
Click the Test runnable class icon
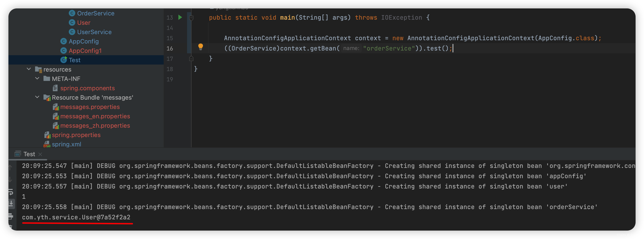pos(64,60)
